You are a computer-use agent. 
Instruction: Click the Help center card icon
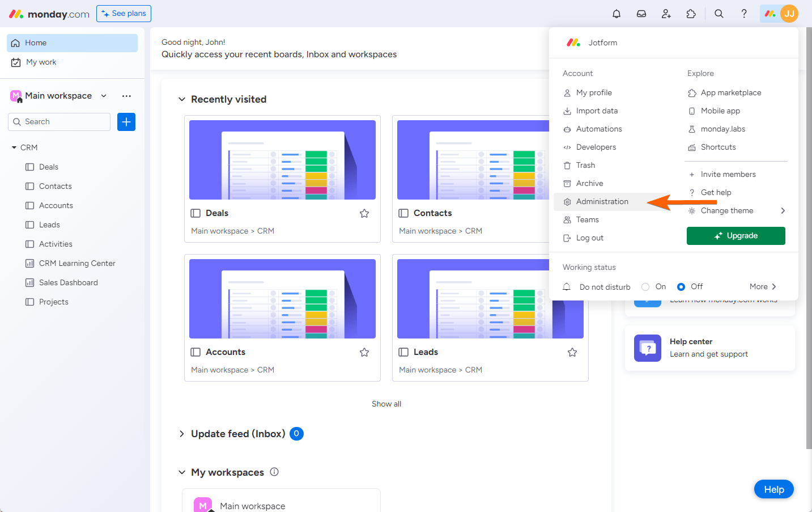tap(648, 348)
